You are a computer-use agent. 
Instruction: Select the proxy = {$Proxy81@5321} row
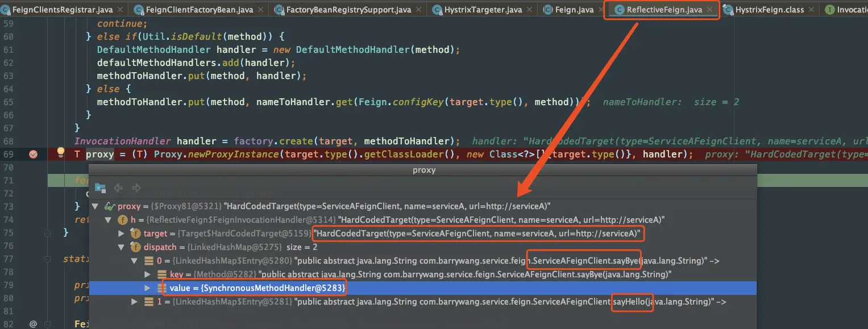[422, 206]
